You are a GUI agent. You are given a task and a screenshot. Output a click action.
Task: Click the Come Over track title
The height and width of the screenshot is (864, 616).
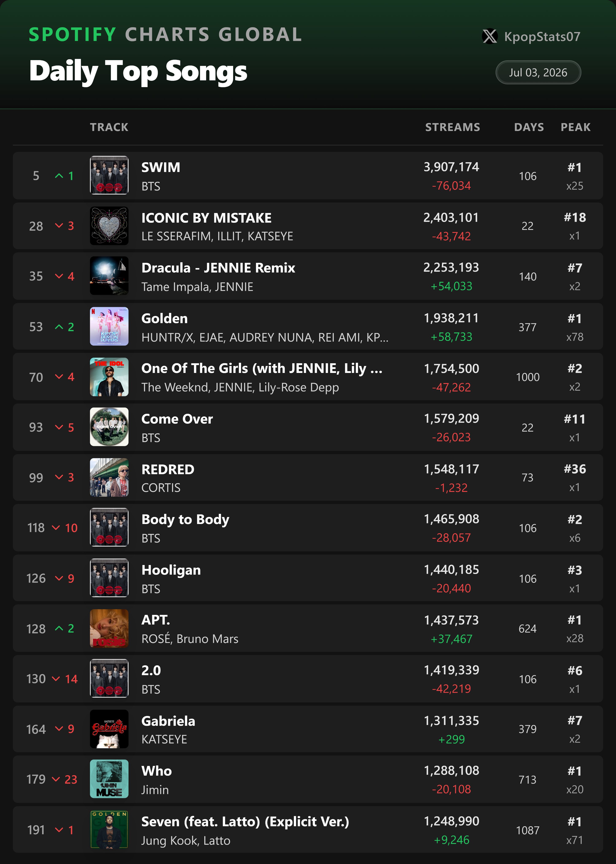click(x=177, y=419)
